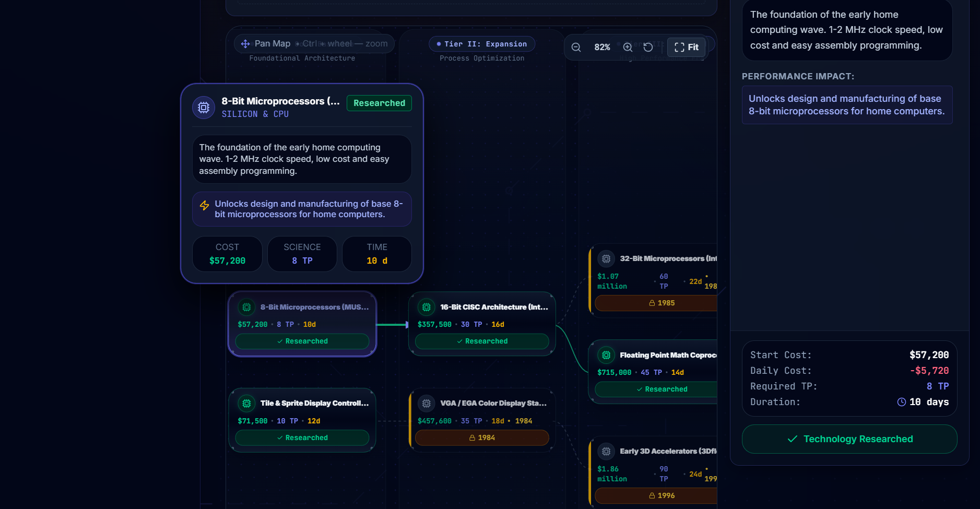Click the Start Cost $57,200 value
Viewport: 980px width, 509px height.
click(929, 355)
